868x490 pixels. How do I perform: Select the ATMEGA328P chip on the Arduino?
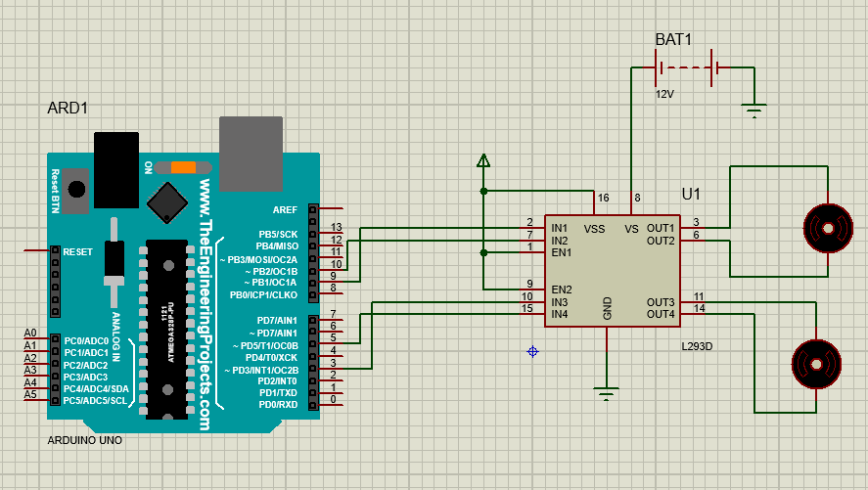click(166, 329)
